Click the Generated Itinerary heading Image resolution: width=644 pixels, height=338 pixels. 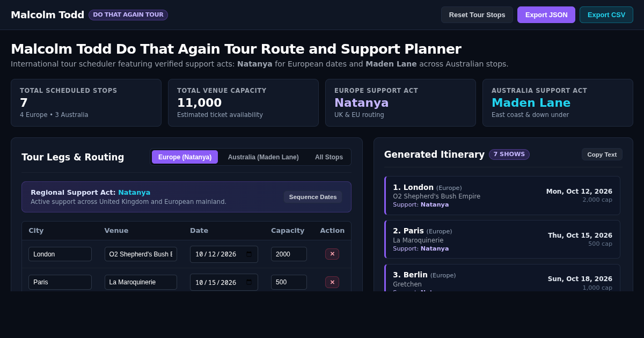pos(434,155)
